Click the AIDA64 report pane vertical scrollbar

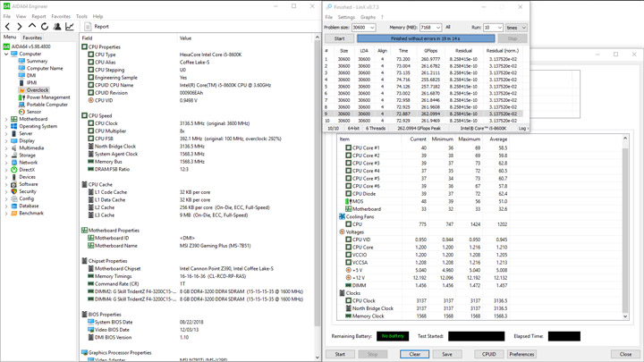[x=317, y=197]
